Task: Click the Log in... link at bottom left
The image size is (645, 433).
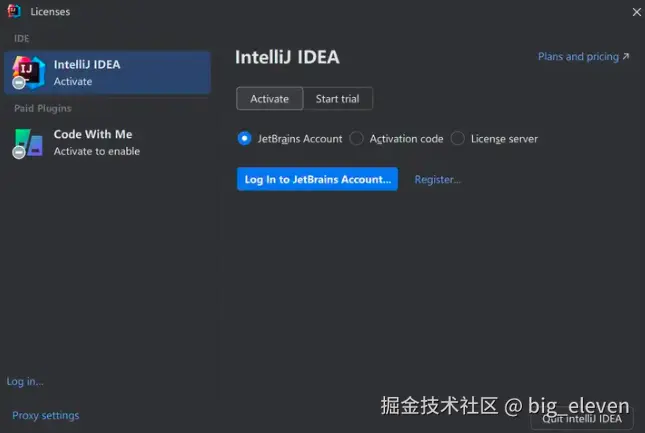Action: point(25,382)
